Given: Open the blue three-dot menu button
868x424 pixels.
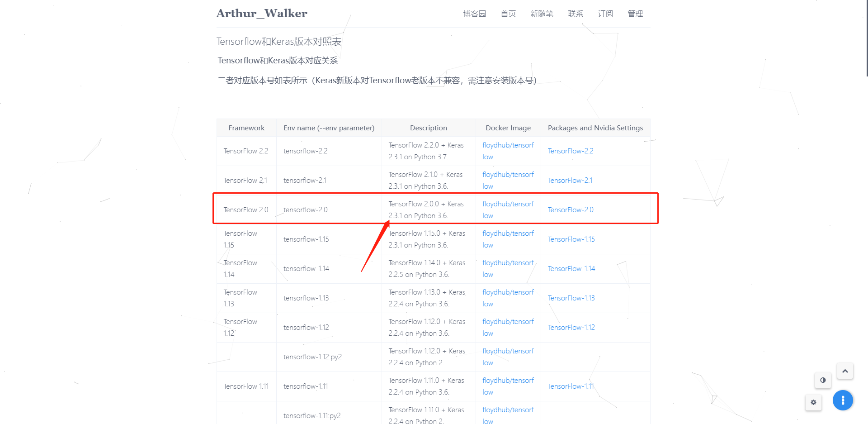Looking at the screenshot, I should pyautogui.click(x=843, y=400).
